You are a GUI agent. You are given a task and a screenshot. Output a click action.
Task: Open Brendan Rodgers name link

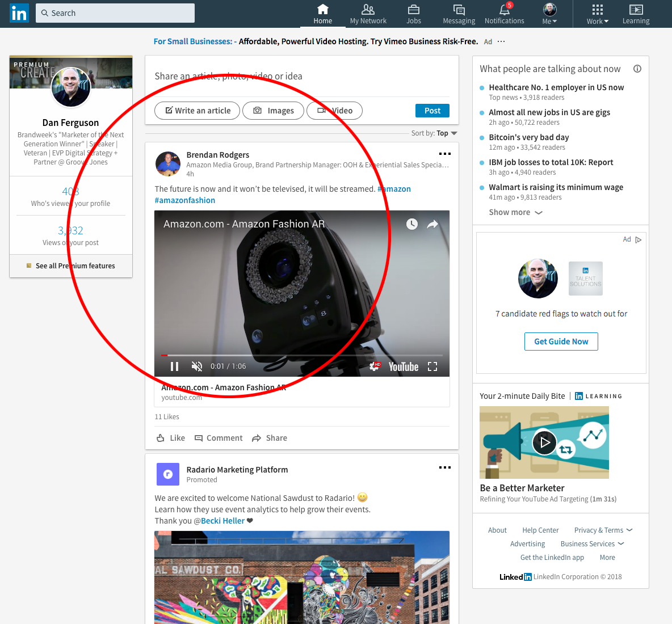pyautogui.click(x=218, y=155)
